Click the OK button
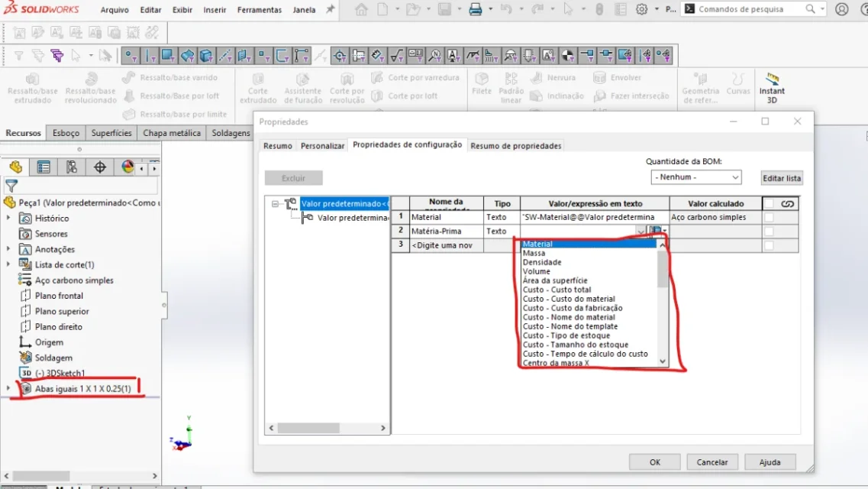 pos(655,461)
